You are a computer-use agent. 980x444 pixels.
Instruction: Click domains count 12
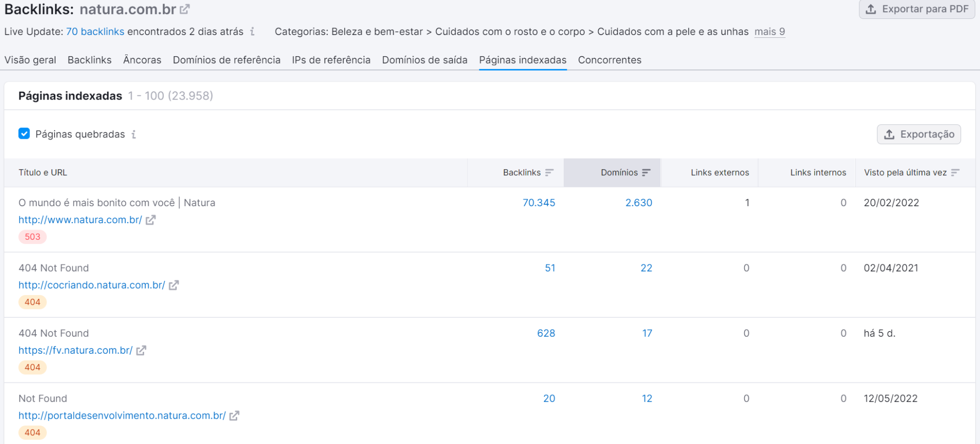[647, 398]
